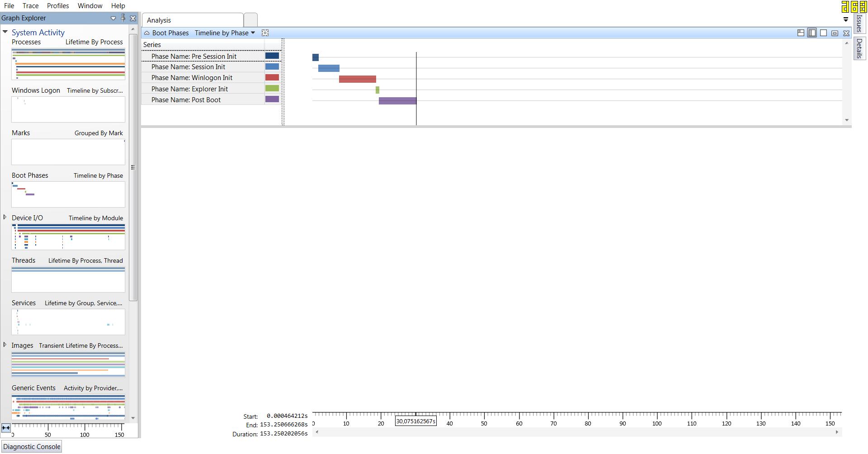Screen dimensions: 868x454
Task: Click the Duration value 153.250202056s
Action: 284,434
